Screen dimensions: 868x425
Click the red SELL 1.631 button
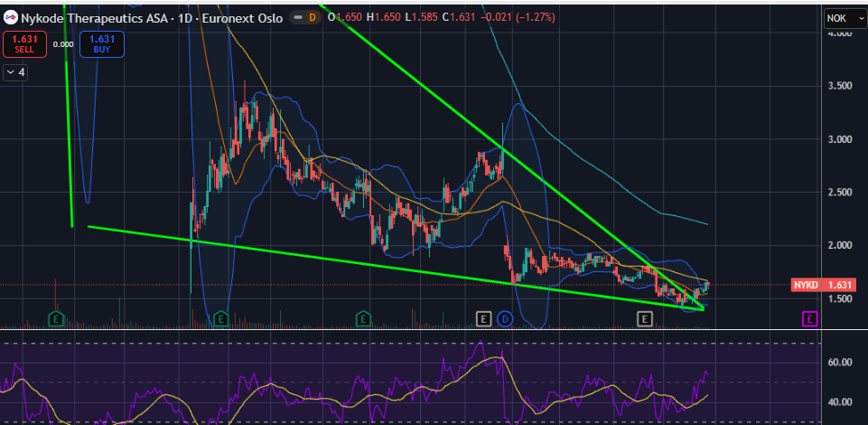pyautogui.click(x=19, y=43)
